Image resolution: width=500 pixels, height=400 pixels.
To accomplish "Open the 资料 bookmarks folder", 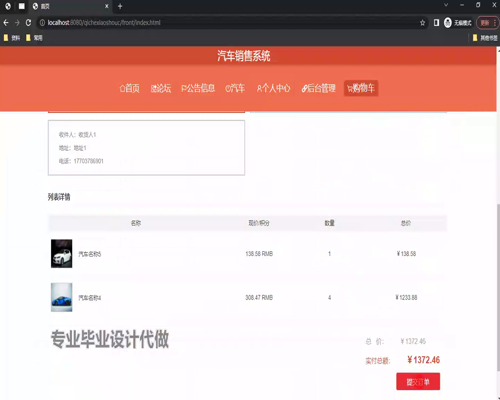I will coord(12,38).
